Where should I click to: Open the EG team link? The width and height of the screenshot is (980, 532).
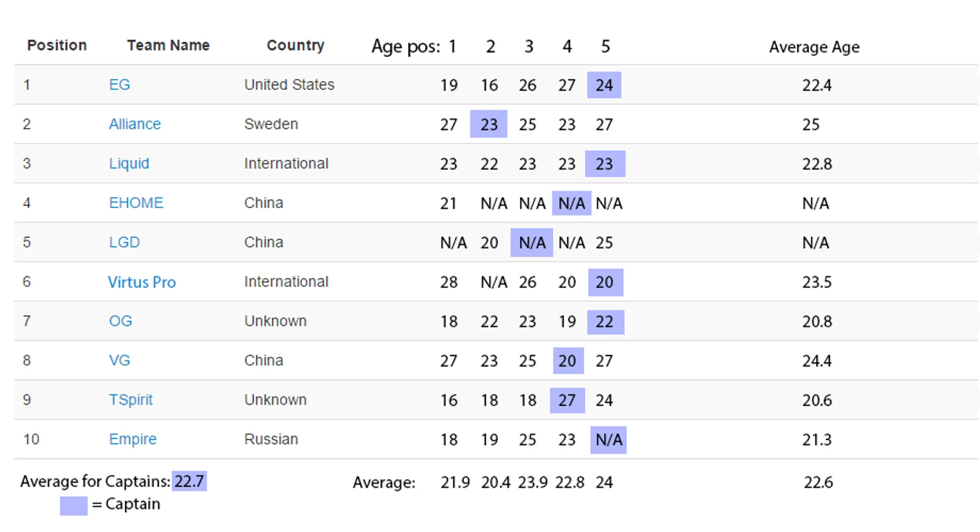119,85
